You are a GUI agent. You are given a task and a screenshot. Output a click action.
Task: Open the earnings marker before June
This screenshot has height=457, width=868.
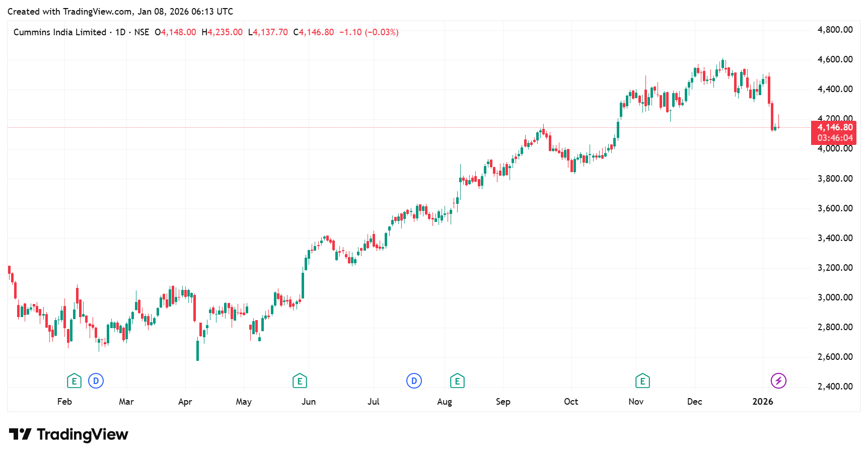point(300,381)
